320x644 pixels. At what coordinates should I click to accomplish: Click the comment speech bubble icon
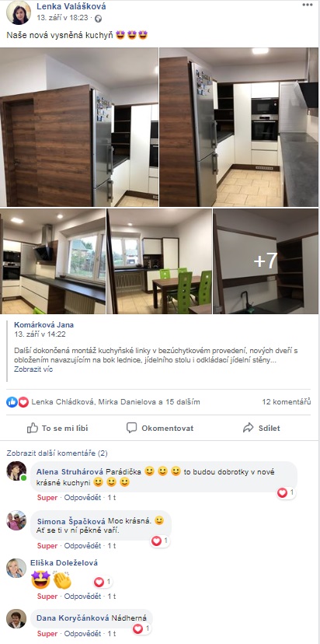click(131, 428)
